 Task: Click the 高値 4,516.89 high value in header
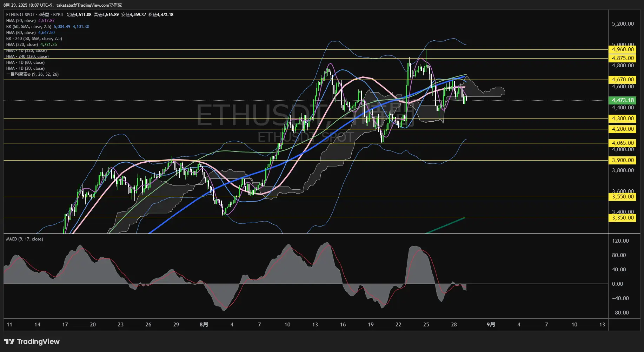106,15
